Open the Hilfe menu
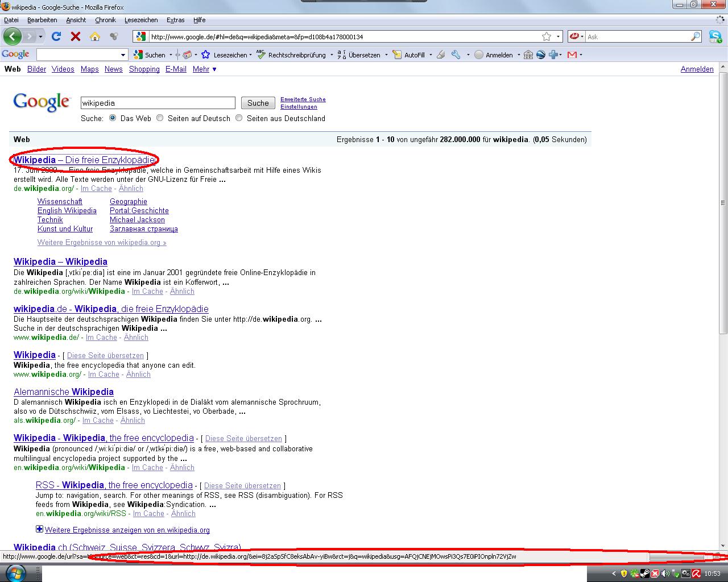The image size is (728, 582). point(199,20)
